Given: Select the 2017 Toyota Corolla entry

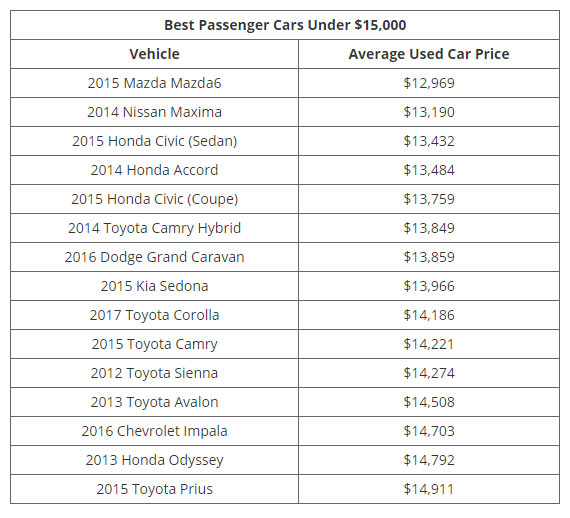Looking at the screenshot, I should 154,315.
